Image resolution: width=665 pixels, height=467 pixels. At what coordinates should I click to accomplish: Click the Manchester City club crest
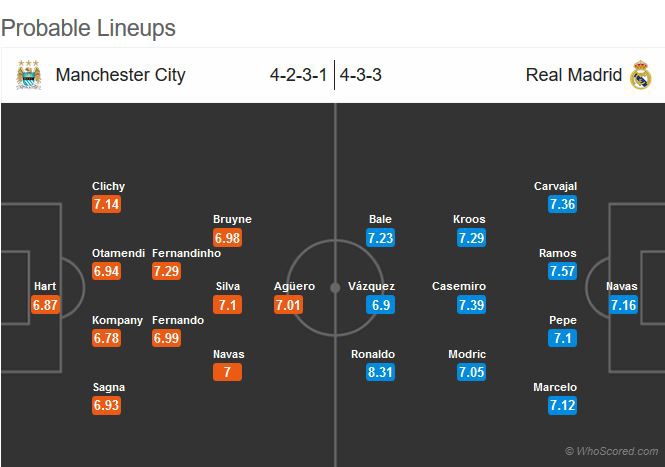tap(29, 75)
